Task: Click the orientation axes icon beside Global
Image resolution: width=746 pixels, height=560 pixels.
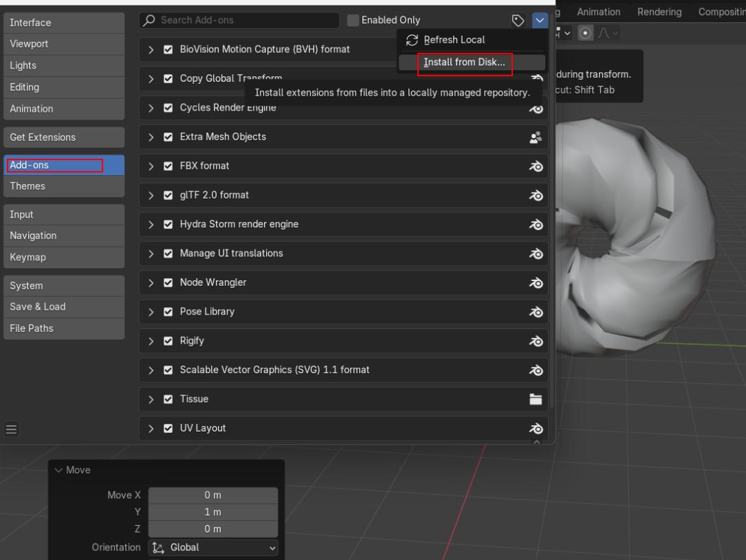Action: [158, 548]
